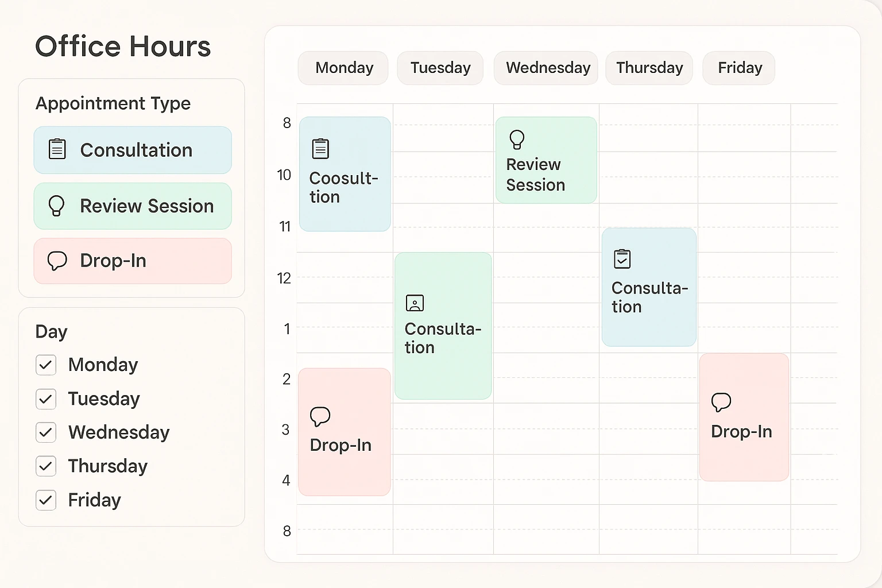Click the speech bubble icon in the Drop-In filter

(57, 261)
